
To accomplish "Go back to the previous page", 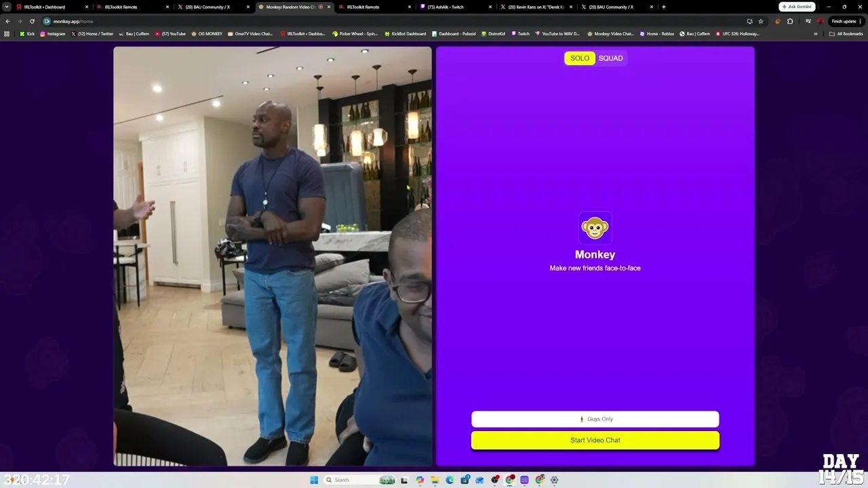I will (x=7, y=21).
